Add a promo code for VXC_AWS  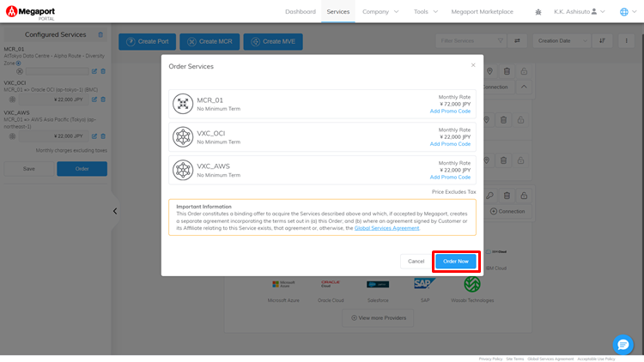(x=450, y=178)
